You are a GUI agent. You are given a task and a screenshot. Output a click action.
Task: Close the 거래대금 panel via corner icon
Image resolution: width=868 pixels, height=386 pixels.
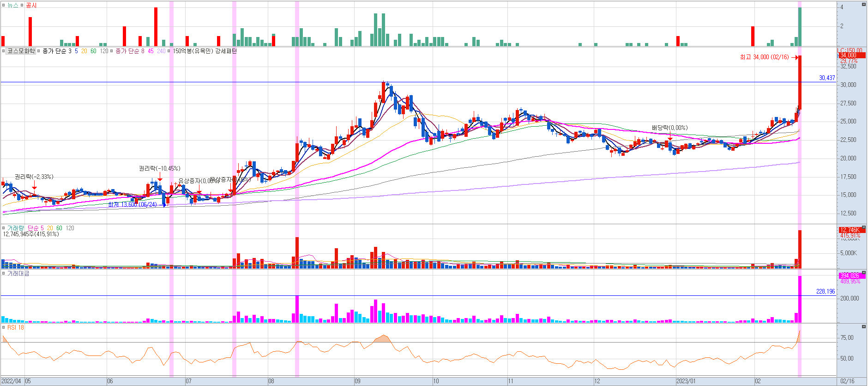tap(864, 272)
